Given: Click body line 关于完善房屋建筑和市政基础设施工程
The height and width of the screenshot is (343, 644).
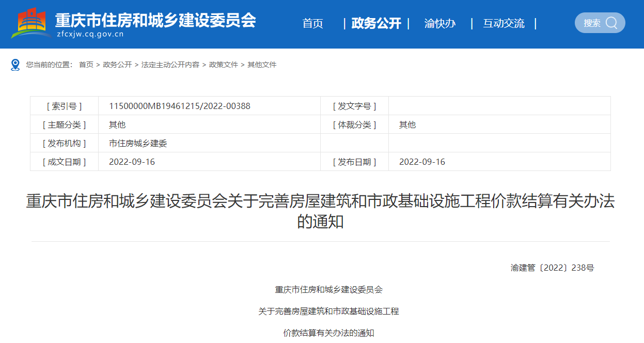Looking at the screenshot, I should point(329,311).
